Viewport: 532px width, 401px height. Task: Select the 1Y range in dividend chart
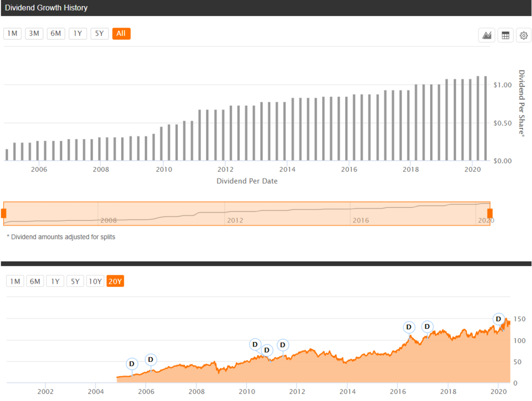(78, 34)
